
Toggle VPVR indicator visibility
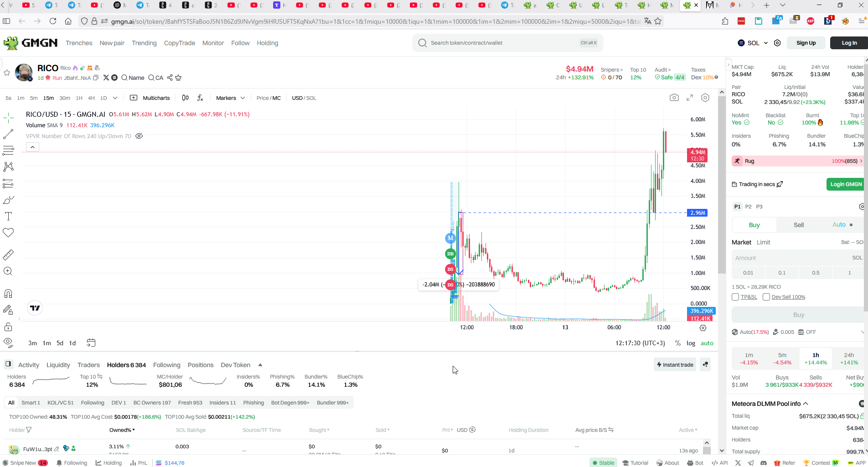139,136
